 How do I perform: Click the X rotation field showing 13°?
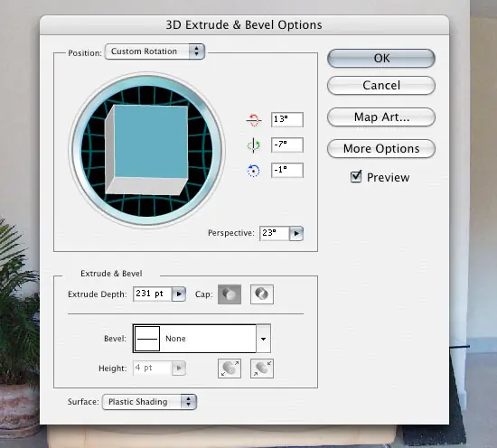(287, 119)
